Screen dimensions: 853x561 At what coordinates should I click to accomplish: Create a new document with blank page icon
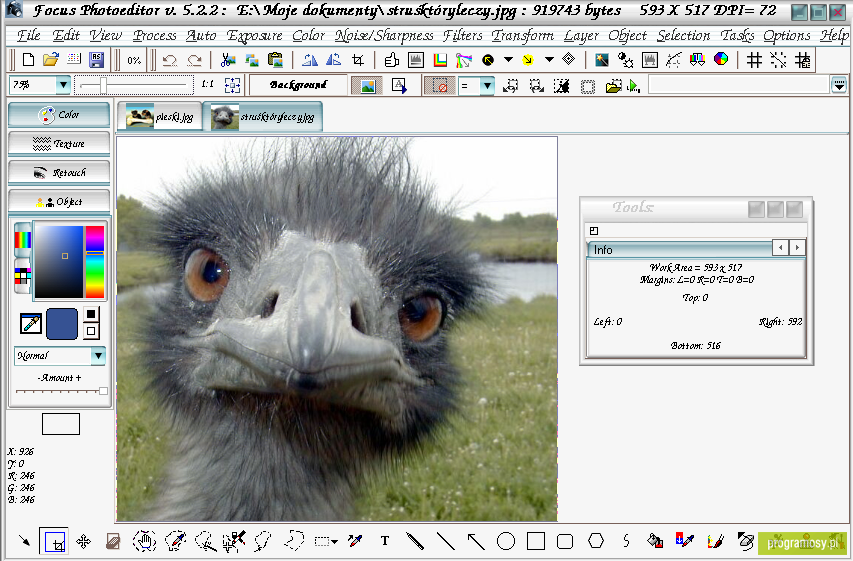coord(28,60)
